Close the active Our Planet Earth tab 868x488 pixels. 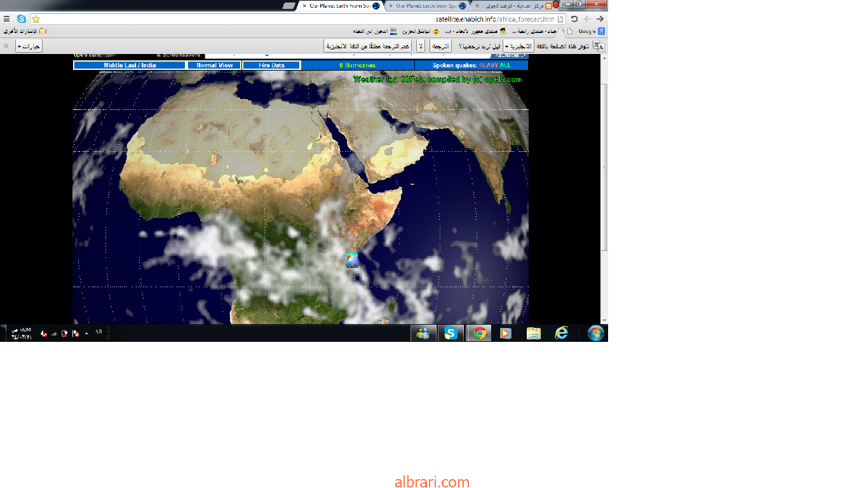tap(304, 6)
